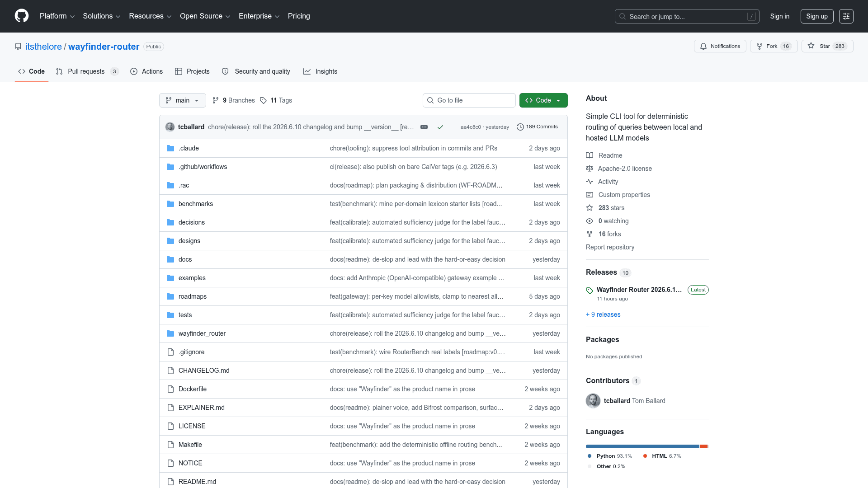Open the Apache-2.0 license link
The width and height of the screenshot is (868, 488).
coord(625,169)
